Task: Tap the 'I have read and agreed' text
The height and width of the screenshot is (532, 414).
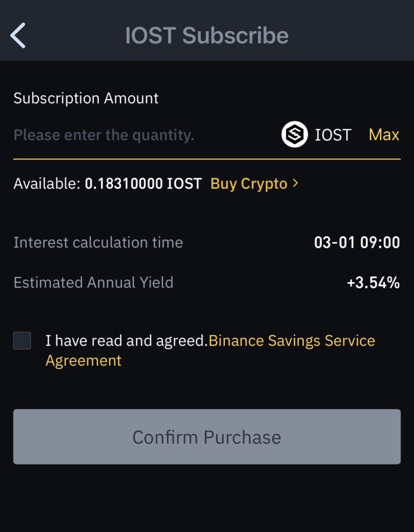Action: [x=127, y=341]
